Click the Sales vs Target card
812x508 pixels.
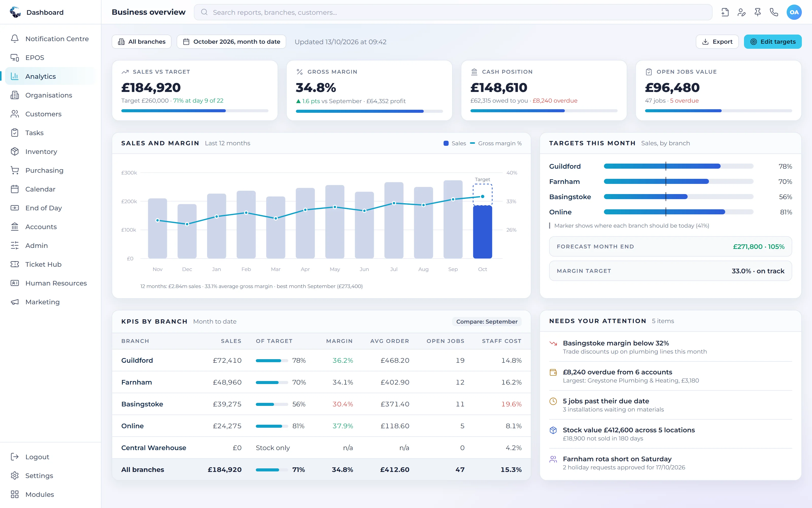click(x=195, y=90)
